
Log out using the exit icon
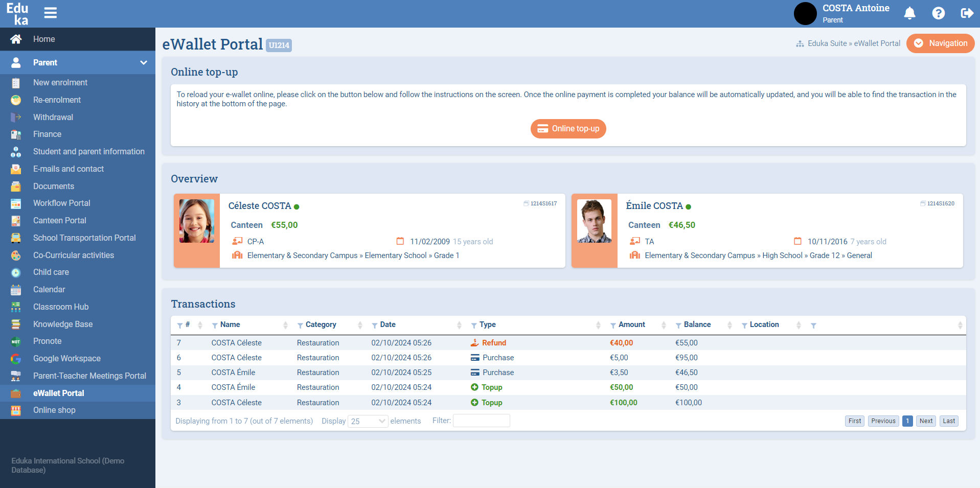[967, 13]
